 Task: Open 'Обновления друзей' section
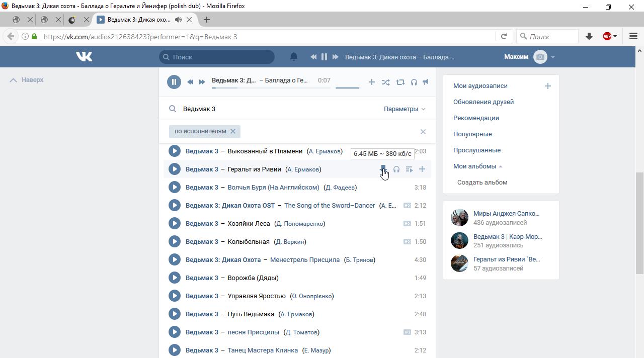tap(484, 102)
